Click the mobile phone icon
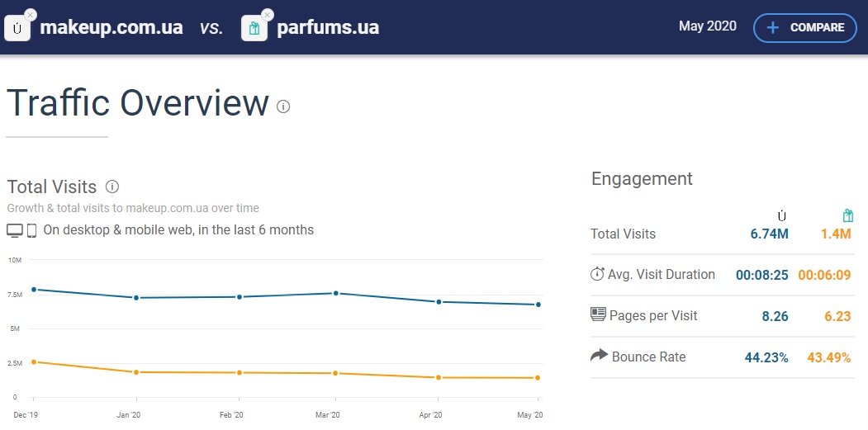 (32, 230)
